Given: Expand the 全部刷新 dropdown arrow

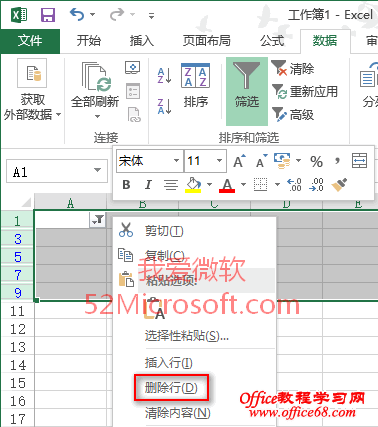Looking at the screenshot, I should [97, 116].
